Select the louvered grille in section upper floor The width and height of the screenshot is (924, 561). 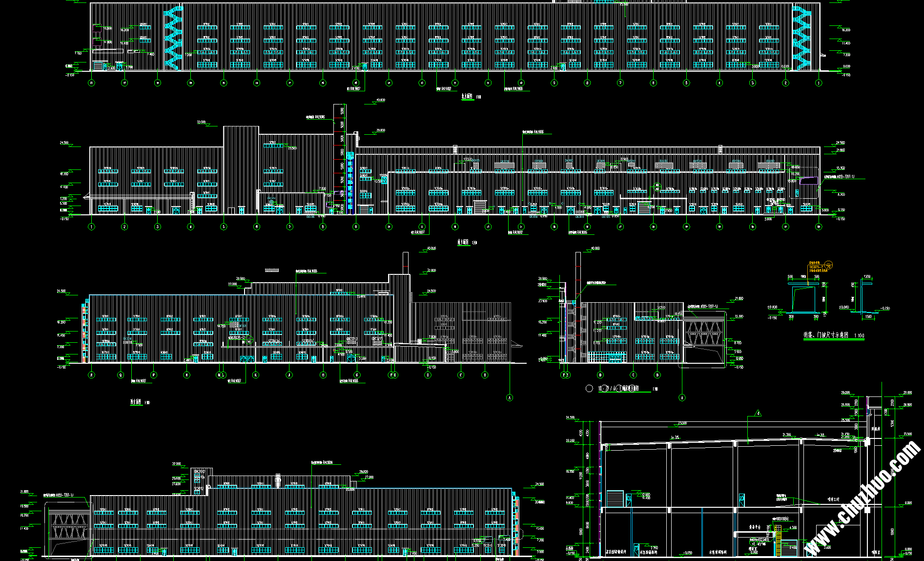pyautogui.click(x=616, y=499)
